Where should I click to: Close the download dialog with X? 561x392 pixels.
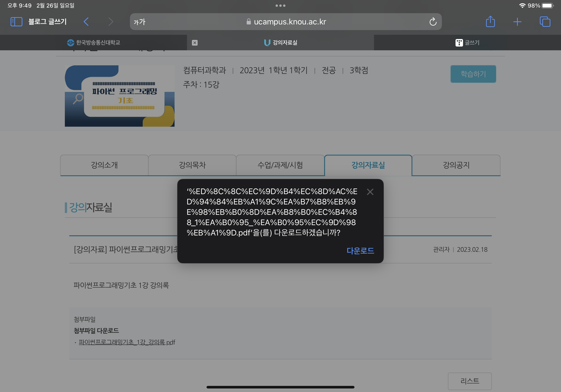coord(370,192)
